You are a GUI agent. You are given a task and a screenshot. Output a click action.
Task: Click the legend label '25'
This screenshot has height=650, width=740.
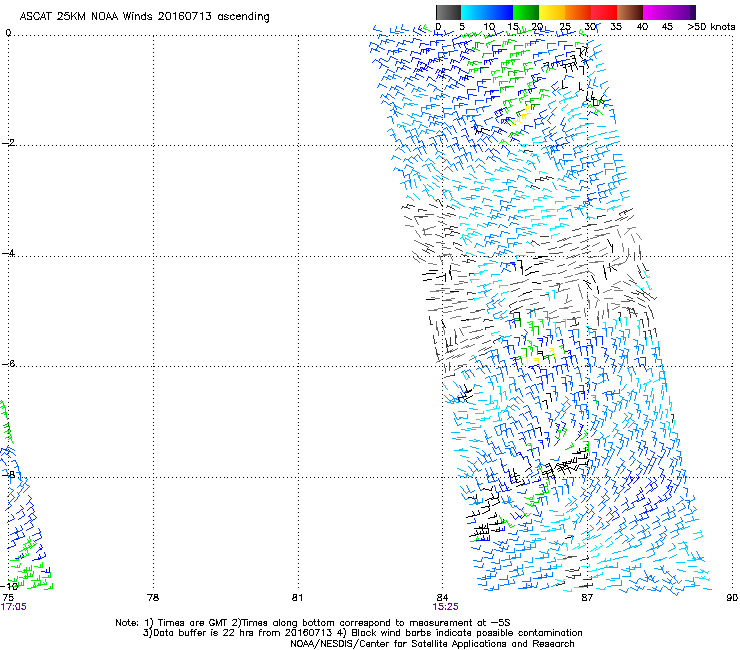tap(564, 27)
